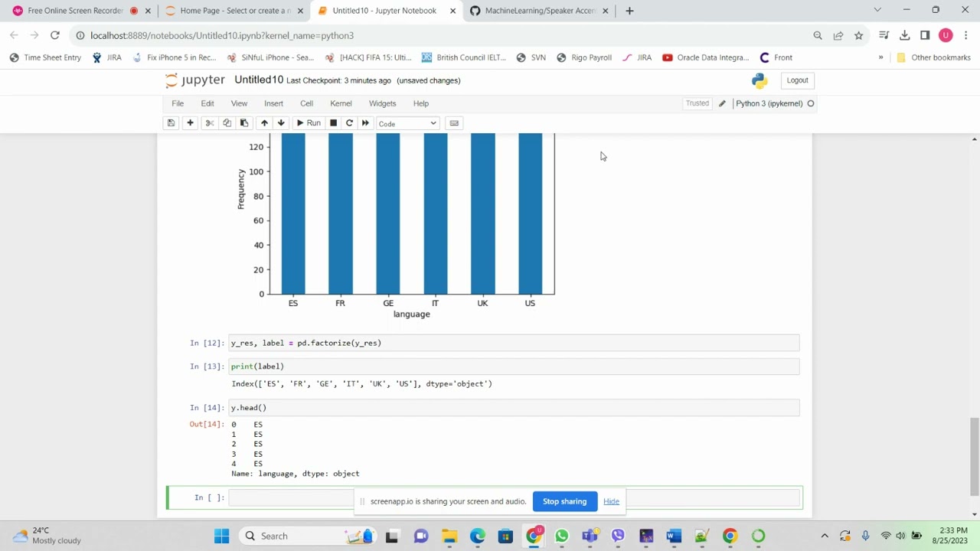Open the Edit menu

pyautogui.click(x=207, y=103)
